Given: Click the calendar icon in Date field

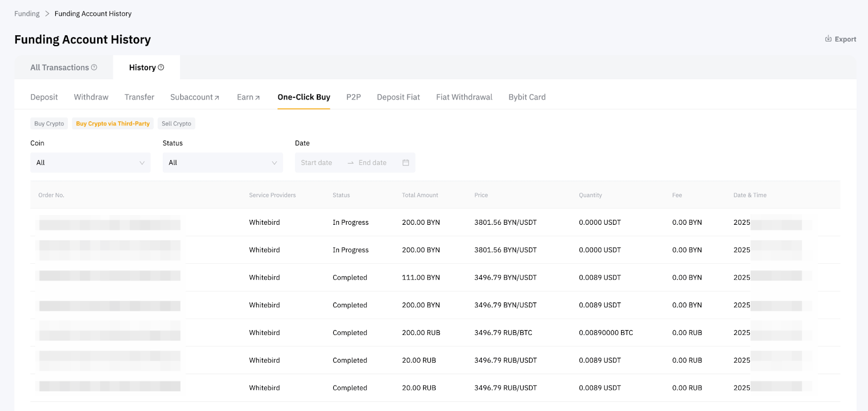Looking at the screenshot, I should pos(405,162).
